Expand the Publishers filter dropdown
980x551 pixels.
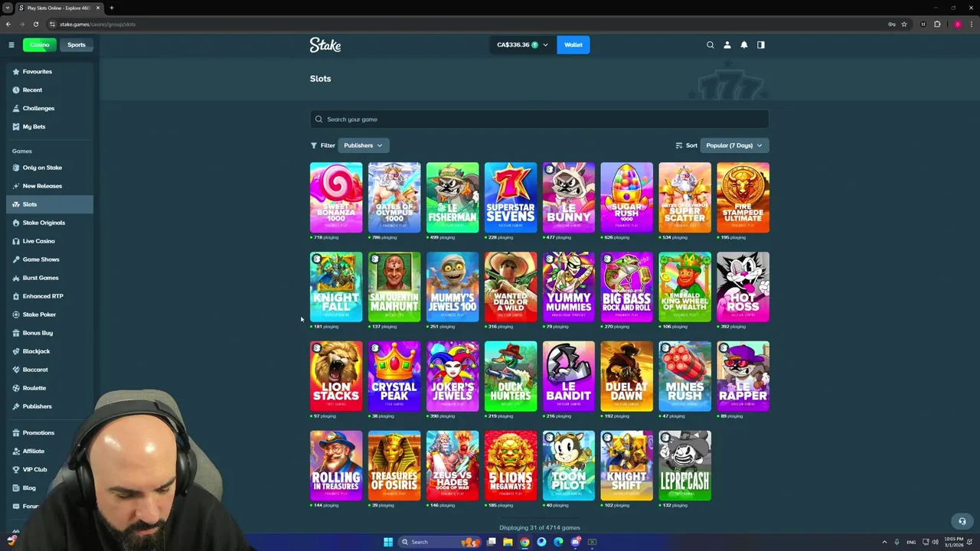tap(363, 145)
